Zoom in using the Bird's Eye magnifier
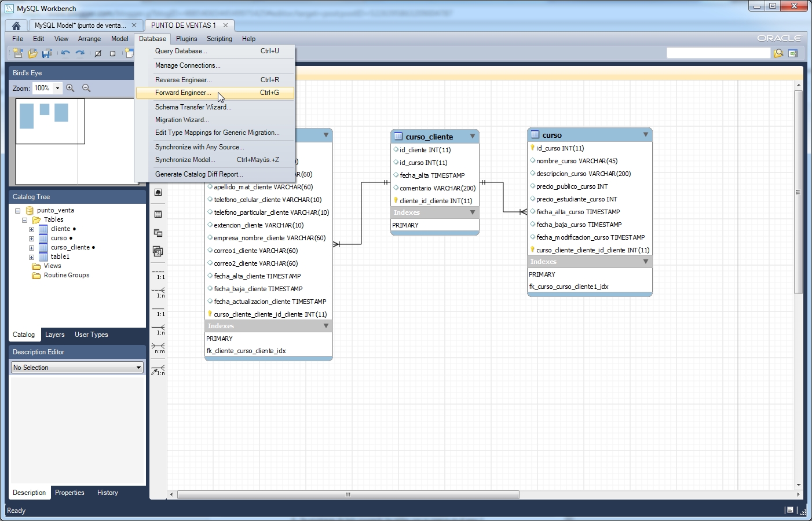The image size is (812, 521). pos(70,88)
